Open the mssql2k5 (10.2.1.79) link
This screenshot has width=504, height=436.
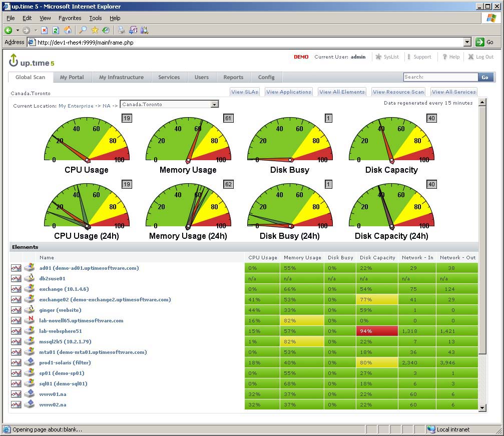point(65,341)
